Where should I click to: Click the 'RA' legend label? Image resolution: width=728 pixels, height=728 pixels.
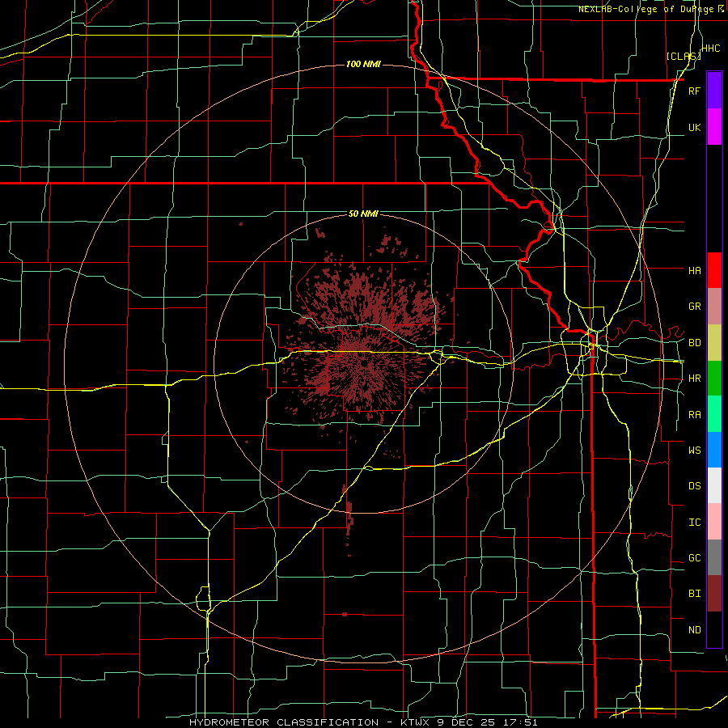click(694, 415)
